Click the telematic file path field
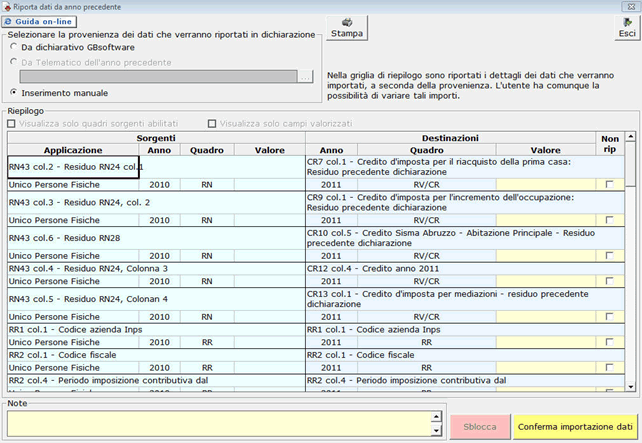The image size is (642, 443). [158, 77]
